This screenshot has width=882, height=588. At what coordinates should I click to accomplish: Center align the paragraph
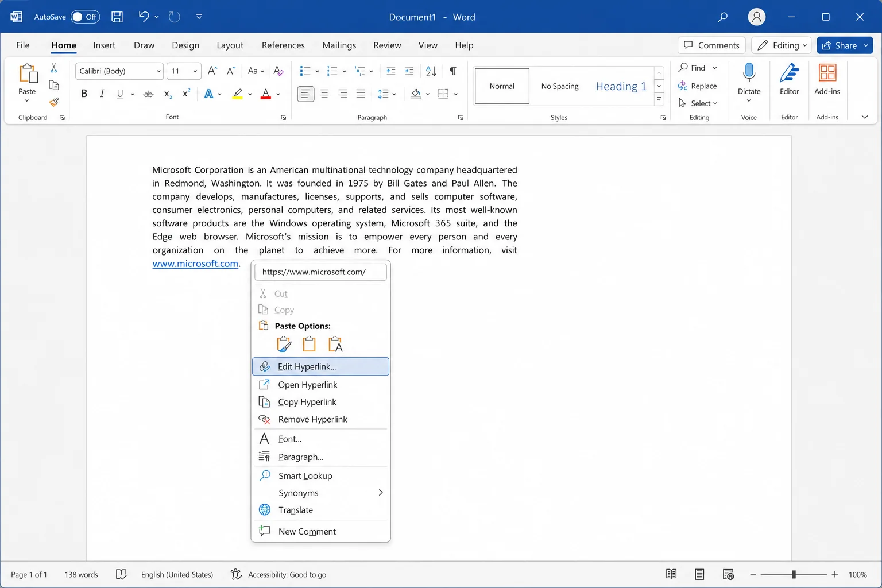[324, 94]
